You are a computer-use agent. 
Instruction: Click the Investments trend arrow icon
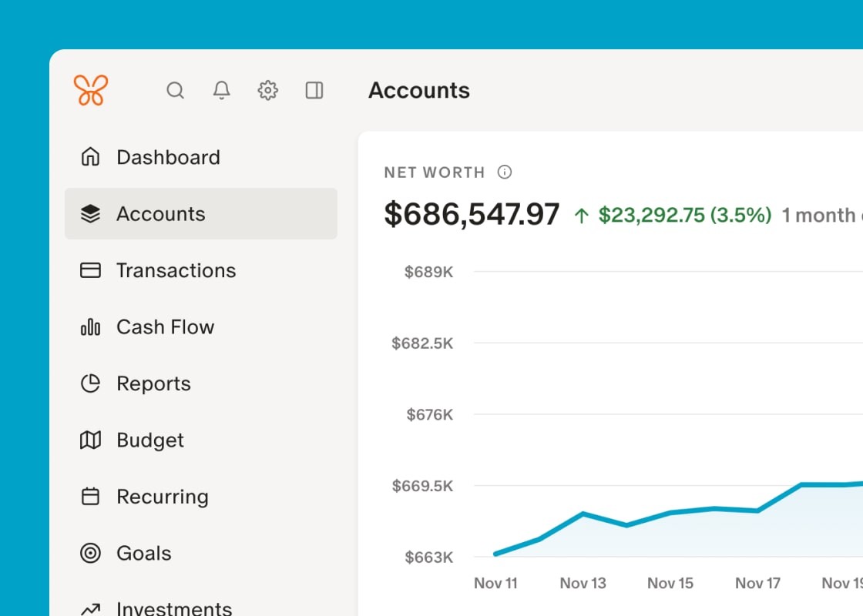[90, 609]
